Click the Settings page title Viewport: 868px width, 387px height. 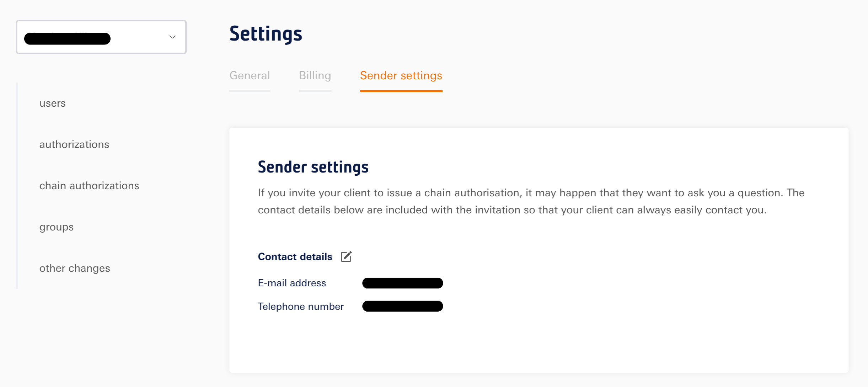pyautogui.click(x=266, y=34)
